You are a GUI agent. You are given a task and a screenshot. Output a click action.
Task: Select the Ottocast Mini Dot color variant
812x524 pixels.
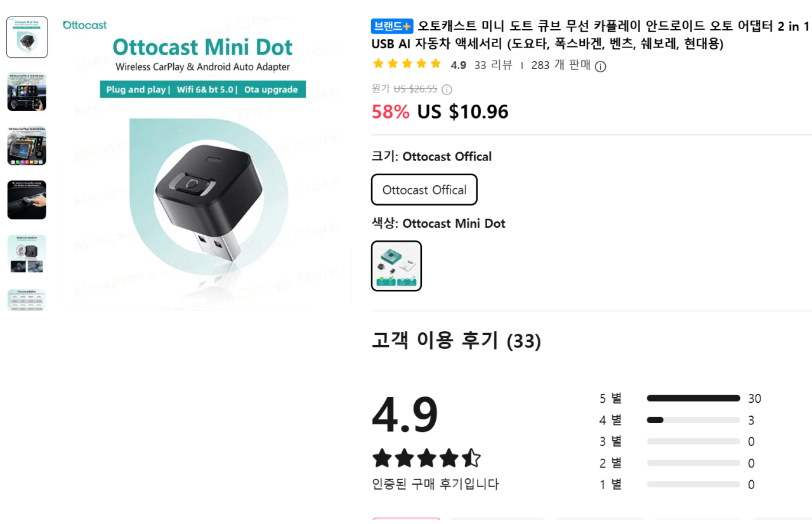click(396, 266)
